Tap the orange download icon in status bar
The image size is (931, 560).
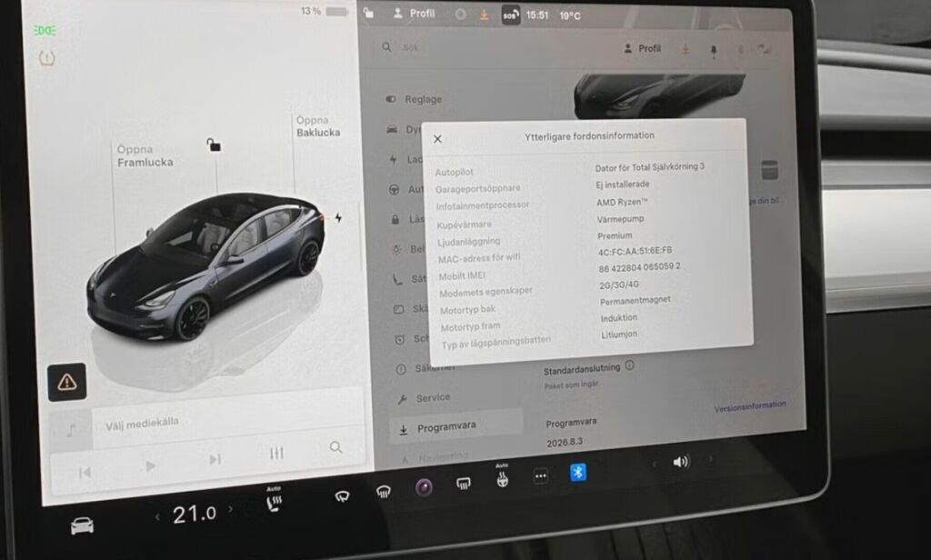(x=484, y=15)
